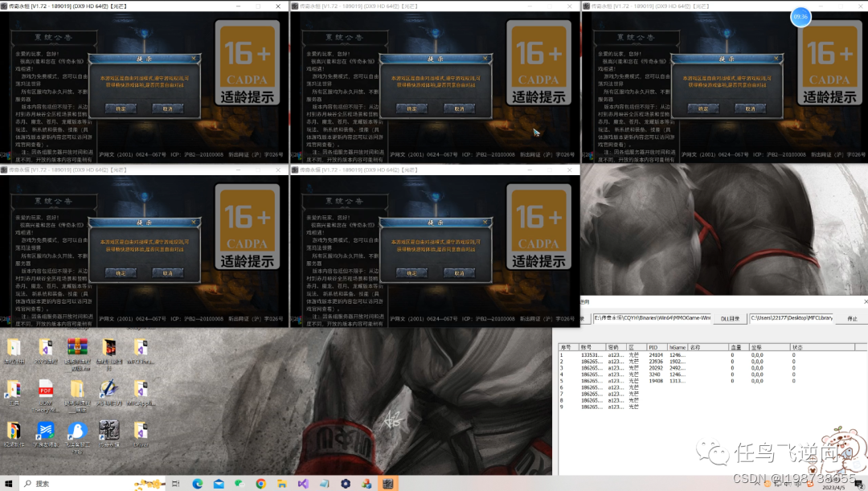This screenshot has width=868, height=491.
Task: Click the DLL path field starting C:\Users
Action: [791, 318]
